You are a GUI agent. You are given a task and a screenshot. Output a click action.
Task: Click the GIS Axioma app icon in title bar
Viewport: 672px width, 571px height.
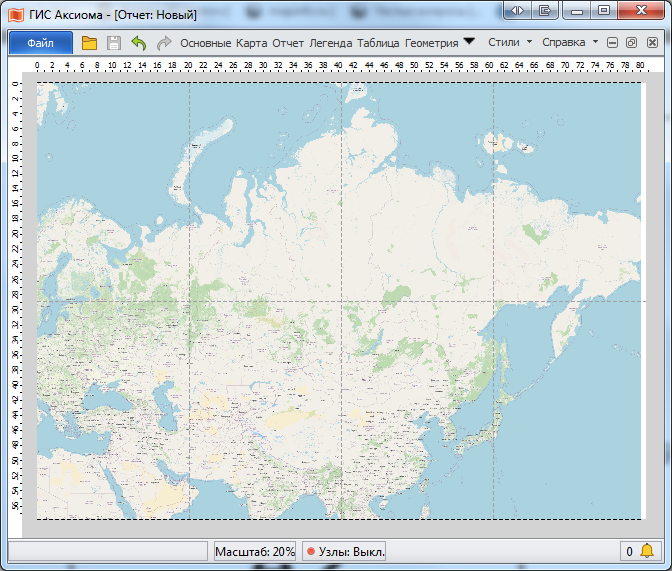pyautogui.click(x=14, y=15)
